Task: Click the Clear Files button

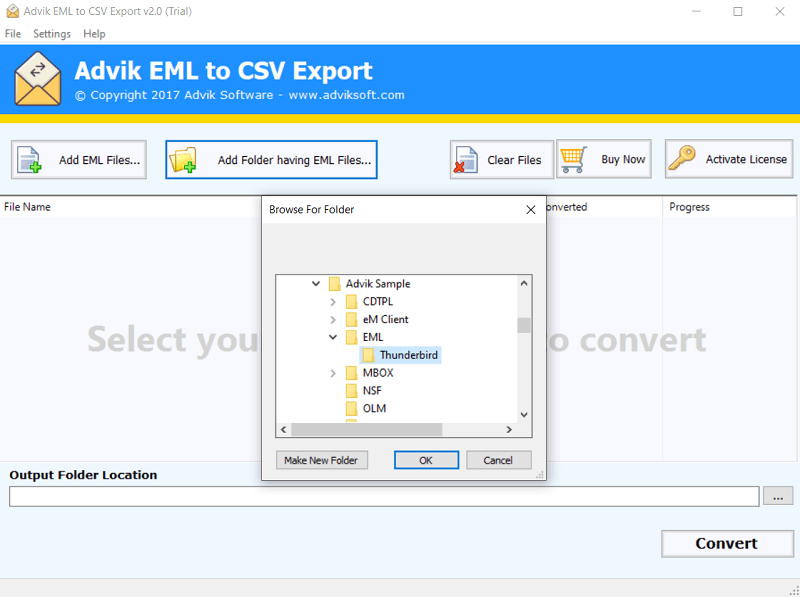Action: tap(502, 160)
